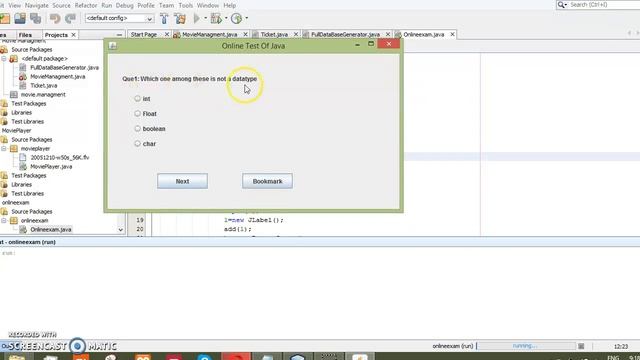Click the Next button

pyautogui.click(x=182, y=181)
